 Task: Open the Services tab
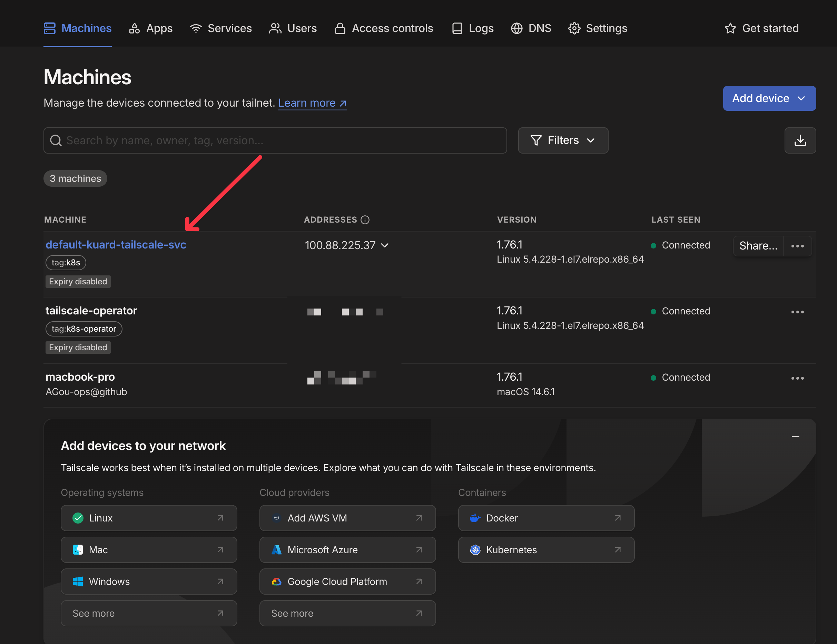coord(221,28)
